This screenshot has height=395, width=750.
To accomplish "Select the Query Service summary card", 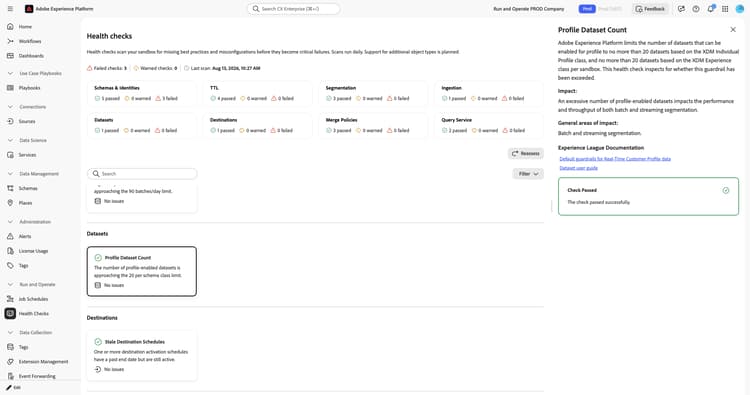I will pos(489,125).
